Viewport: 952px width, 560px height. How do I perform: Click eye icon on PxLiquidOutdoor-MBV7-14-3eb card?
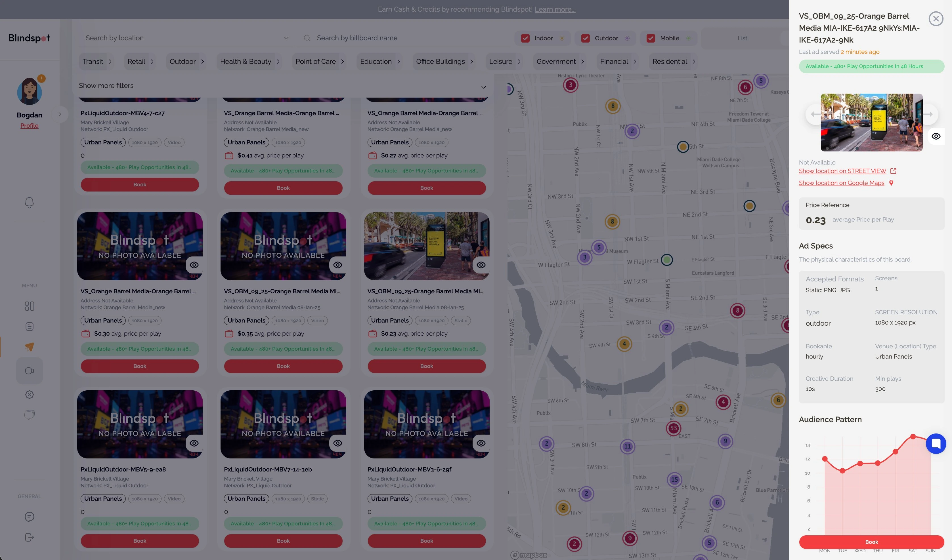pyautogui.click(x=338, y=443)
